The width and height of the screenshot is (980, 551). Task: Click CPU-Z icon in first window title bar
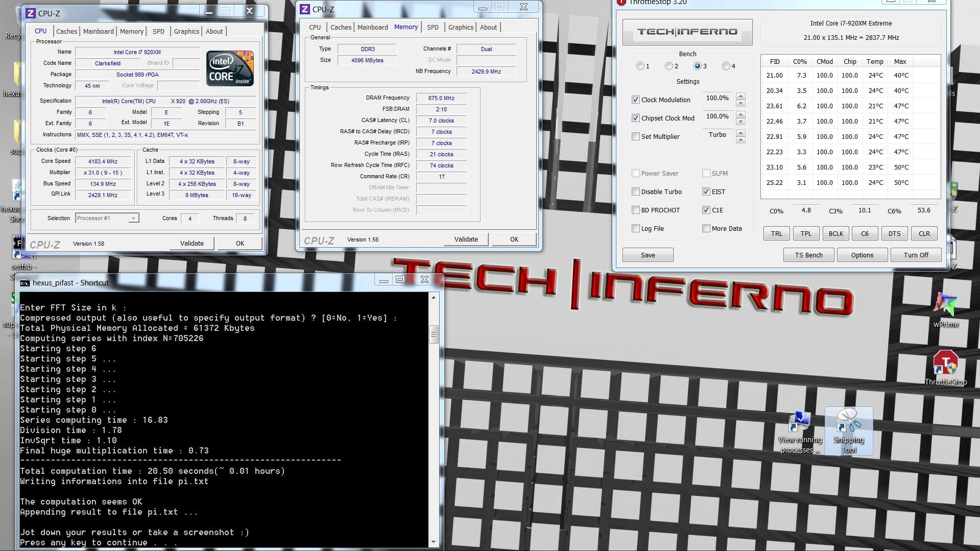pos(31,13)
